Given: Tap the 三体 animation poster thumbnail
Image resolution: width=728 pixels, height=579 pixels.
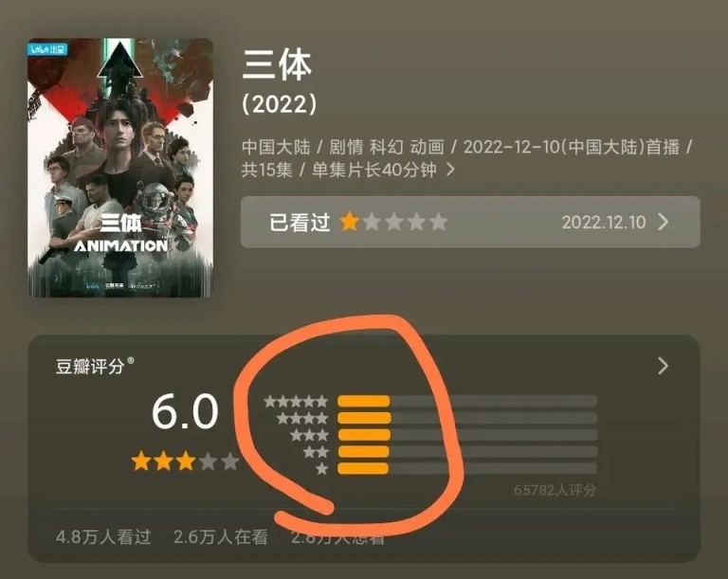Looking at the screenshot, I should (120, 168).
